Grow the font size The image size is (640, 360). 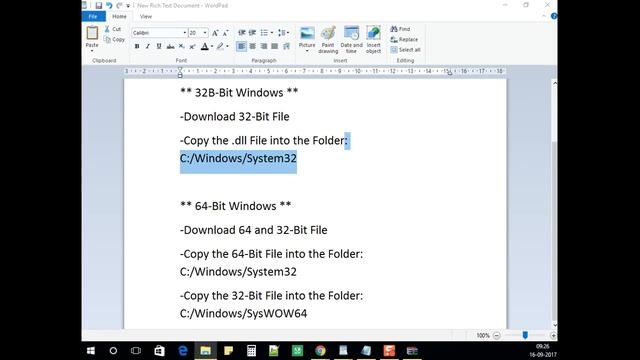click(x=215, y=33)
